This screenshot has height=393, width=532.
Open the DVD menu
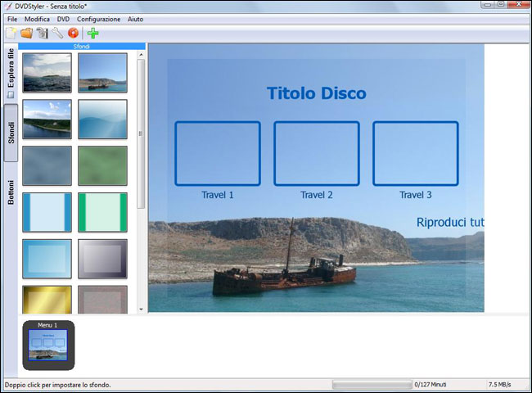(63, 20)
